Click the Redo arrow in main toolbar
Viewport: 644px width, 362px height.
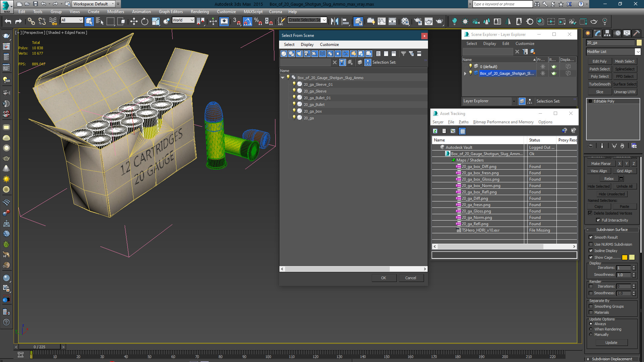[18, 21]
